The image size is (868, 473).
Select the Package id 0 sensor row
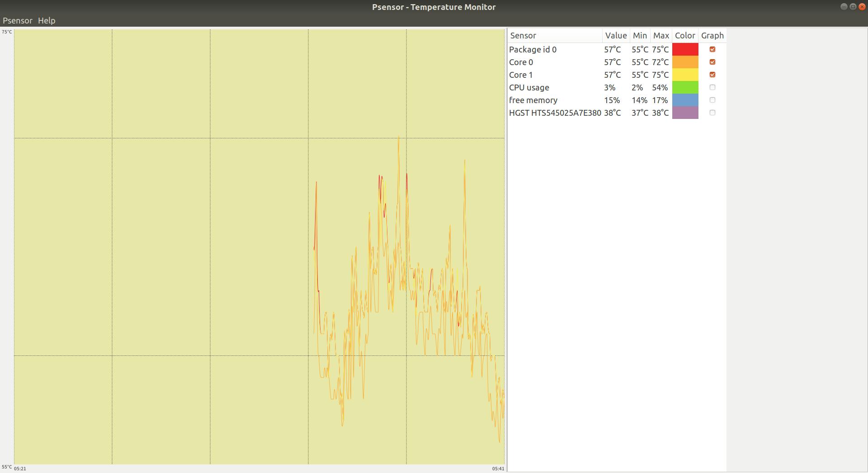click(617, 49)
